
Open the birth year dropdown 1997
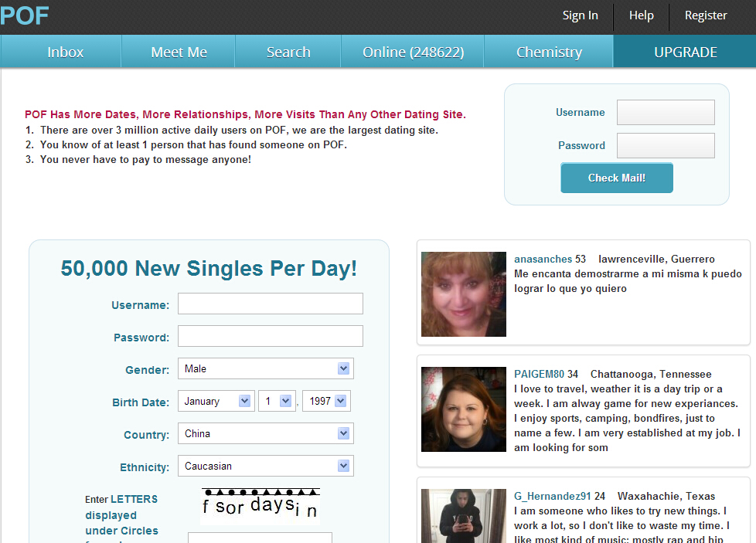click(326, 401)
